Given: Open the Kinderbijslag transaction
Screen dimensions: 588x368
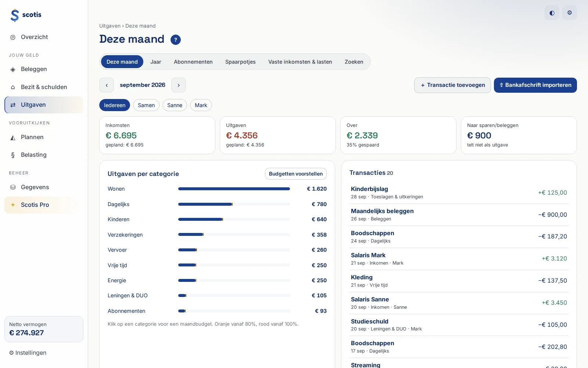Looking at the screenshot, I should click(x=459, y=193).
